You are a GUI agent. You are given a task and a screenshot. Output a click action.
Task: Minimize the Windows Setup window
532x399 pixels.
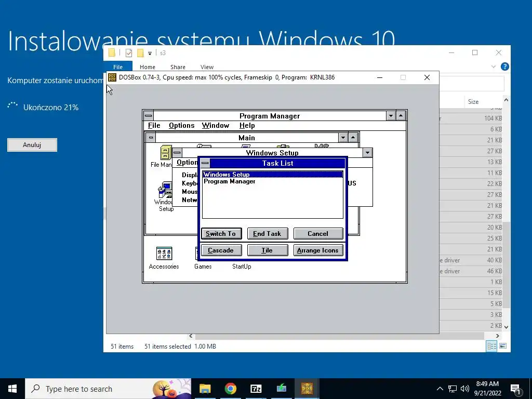[367, 153]
